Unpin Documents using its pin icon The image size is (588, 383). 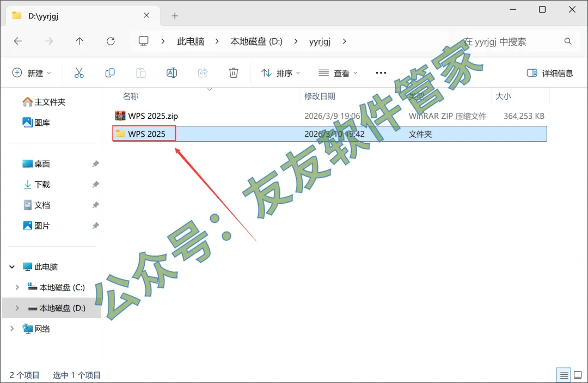(x=96, y=205)
